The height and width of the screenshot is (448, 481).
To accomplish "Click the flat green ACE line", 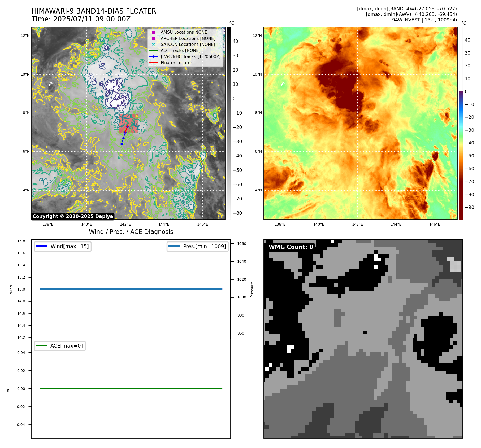I will tap(131, 388).
